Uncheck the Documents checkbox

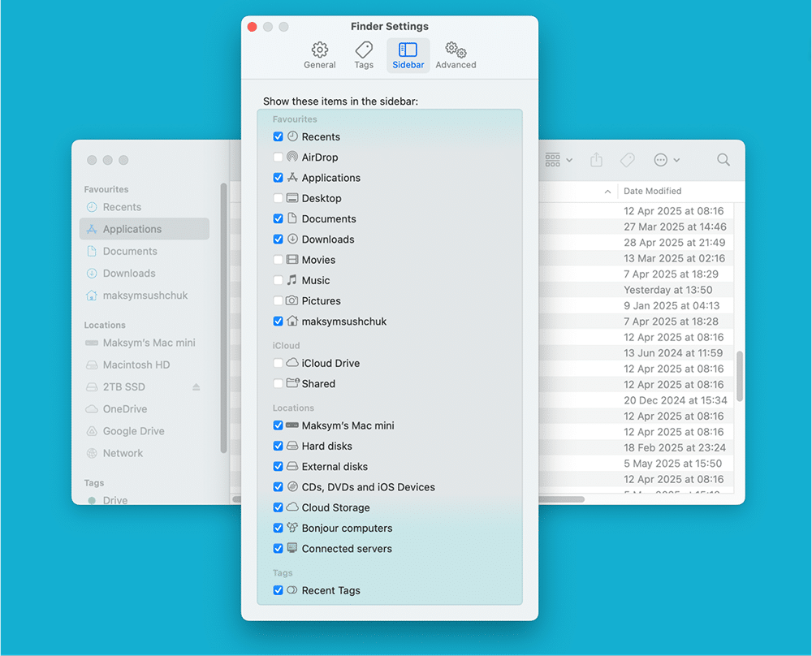coord(278,218)
